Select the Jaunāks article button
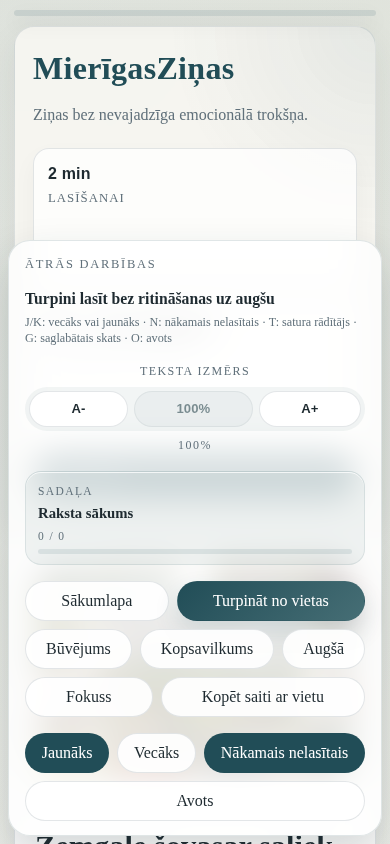The image size is (390, 844). [67, 753]
